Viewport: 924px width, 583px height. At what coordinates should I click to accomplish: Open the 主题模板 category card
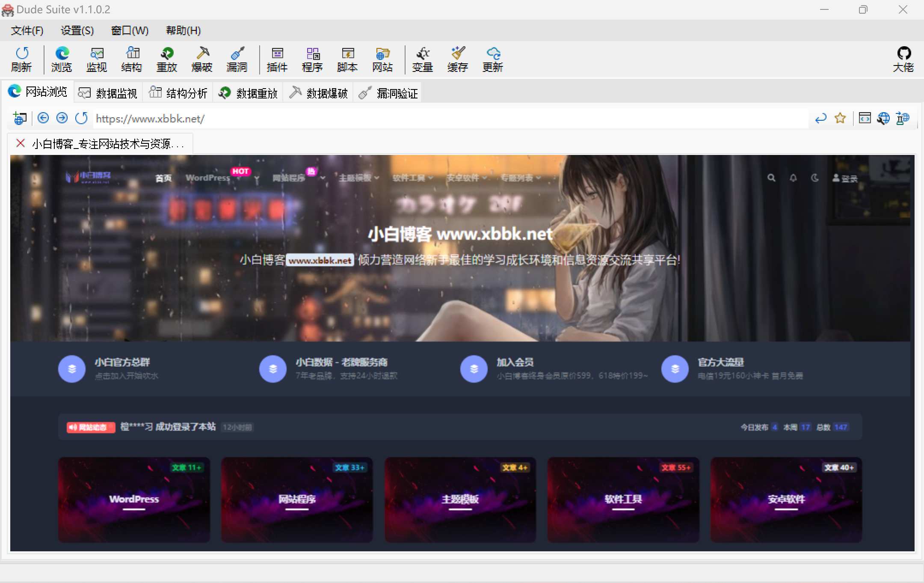tap(460, 500)
